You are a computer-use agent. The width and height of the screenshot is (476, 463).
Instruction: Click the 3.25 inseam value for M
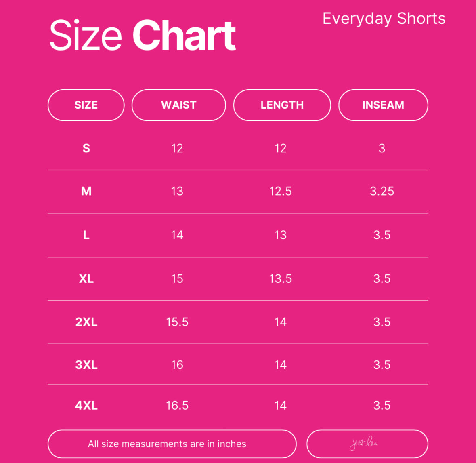pyautogui.click(x=382, y=191)
